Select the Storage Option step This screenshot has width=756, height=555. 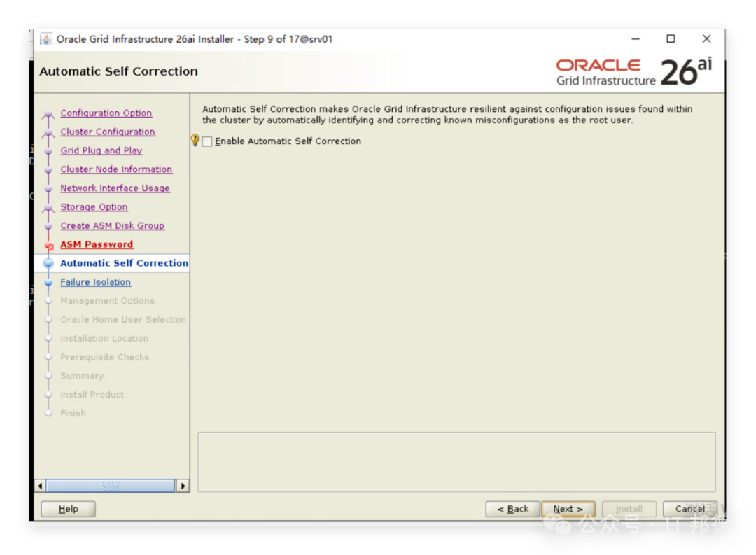pyautogui.click(x=94, y=207)
